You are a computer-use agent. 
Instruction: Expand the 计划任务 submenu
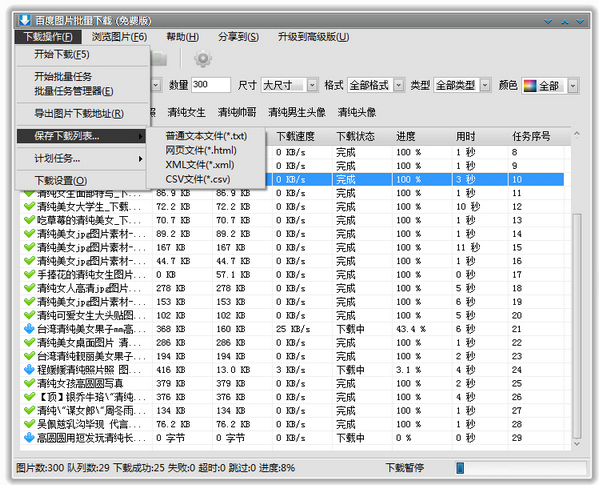click(81, 158)
